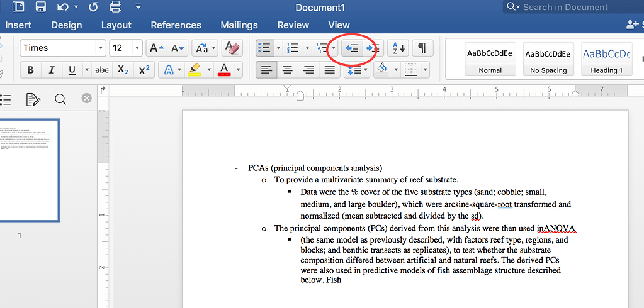
Task: Switch to the References tab
Action: (x=176, y=25)
